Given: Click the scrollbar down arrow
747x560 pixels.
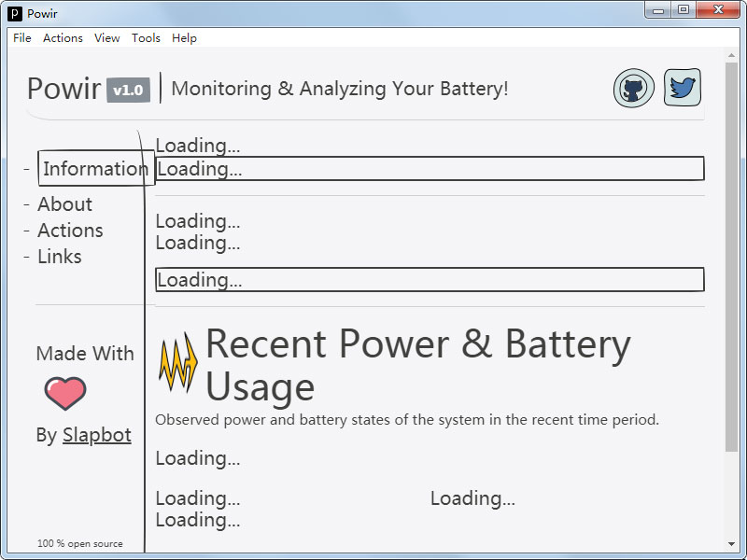Looking at the screenshot, I should pyautogui.click(x=731, y=544).
